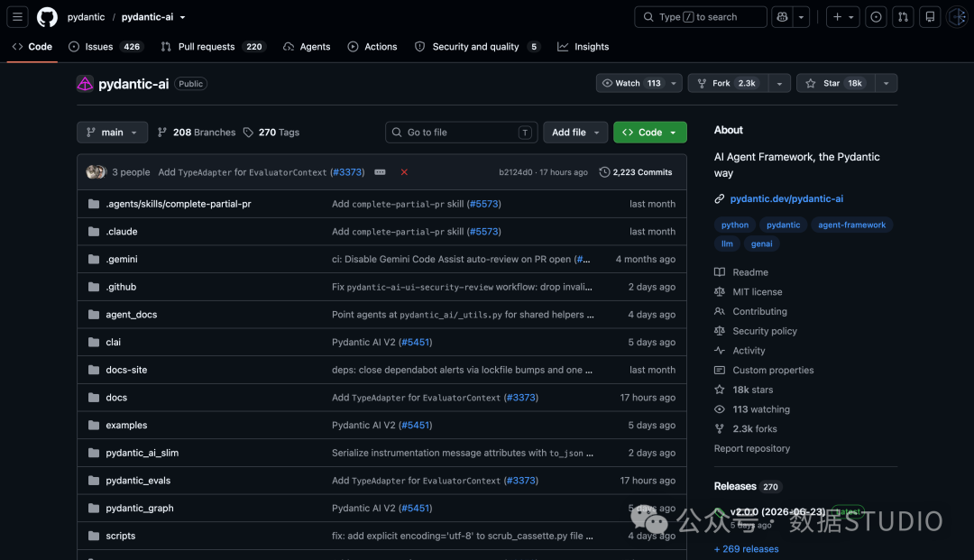Expand the Add file dropdown
The image size is (974, 560).
575,133
